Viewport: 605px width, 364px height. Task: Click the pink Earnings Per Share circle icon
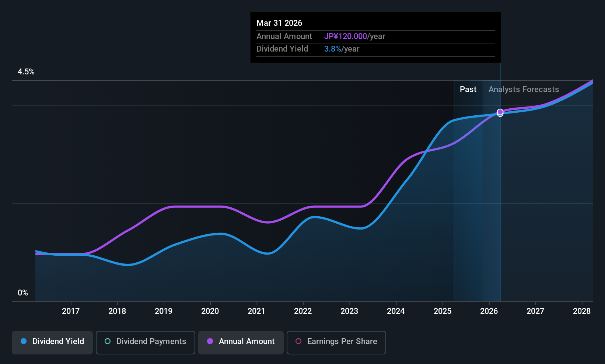pyautogui.click(x=299, y=342)
